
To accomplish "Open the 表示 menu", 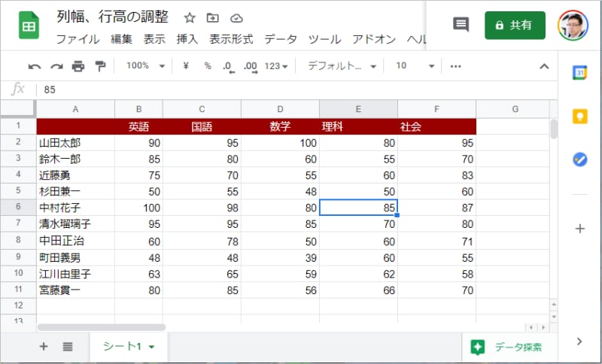I will (154, 39).
